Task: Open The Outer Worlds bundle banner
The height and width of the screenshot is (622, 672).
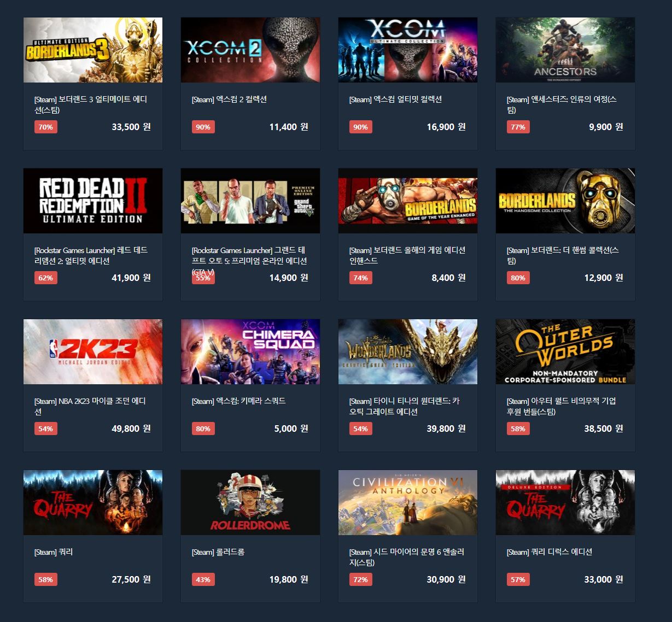Action: [565, 352]
